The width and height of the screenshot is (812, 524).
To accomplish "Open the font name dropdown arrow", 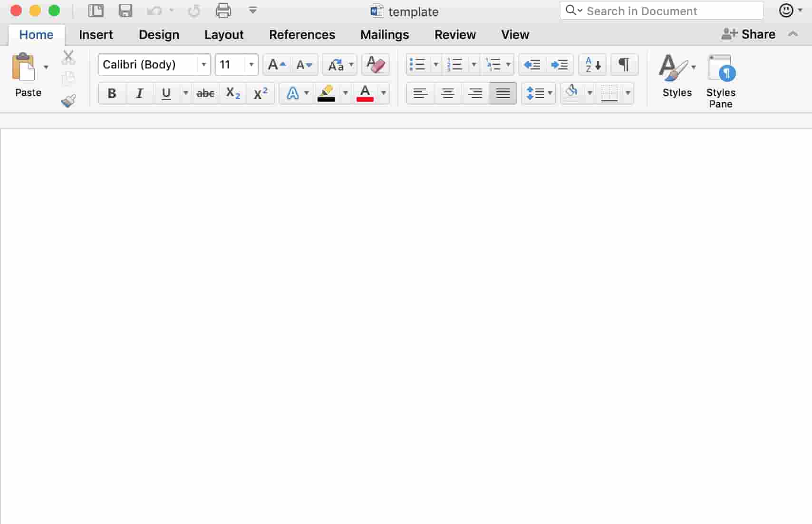I will [x=203, y=65].
